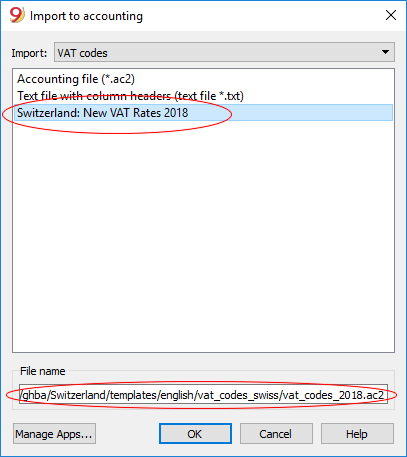407x457 pixels.
Task: Click empty area of import type list
Action: point(203,233)
